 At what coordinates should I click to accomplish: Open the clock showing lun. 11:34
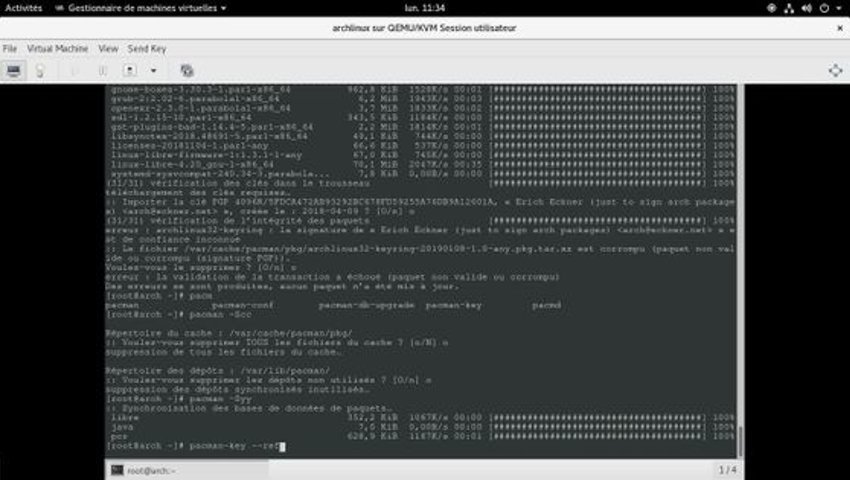425,8
